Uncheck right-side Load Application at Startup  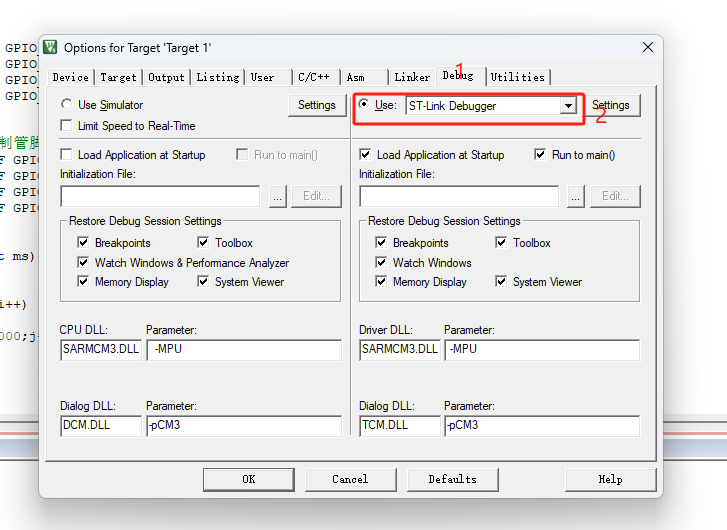tap(366, 155)
